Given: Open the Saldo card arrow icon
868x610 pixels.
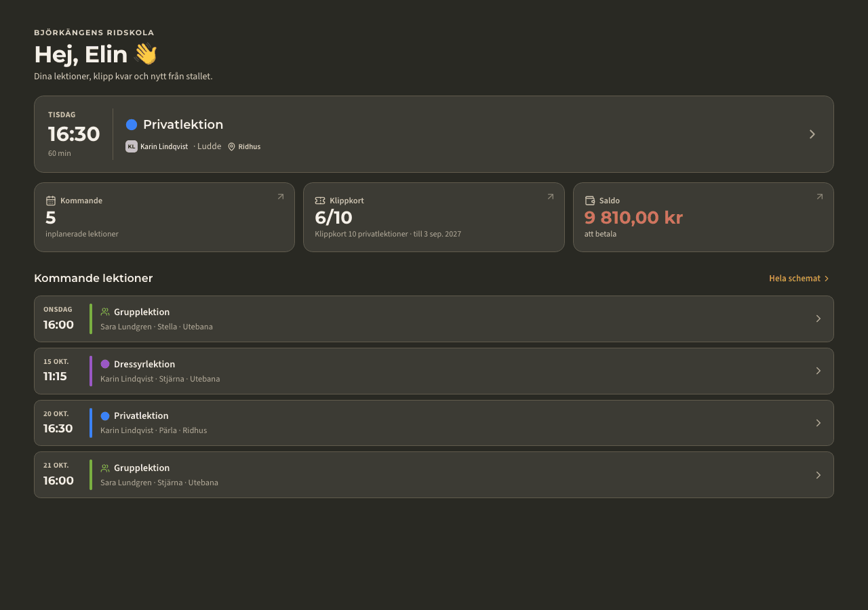Looking at the screenshot, I should tap(820, 197).
